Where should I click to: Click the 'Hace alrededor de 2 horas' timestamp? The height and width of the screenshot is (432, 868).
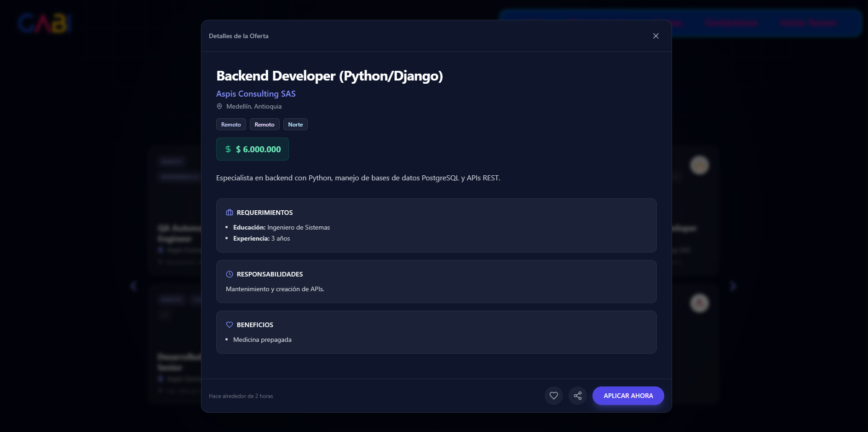241,396
